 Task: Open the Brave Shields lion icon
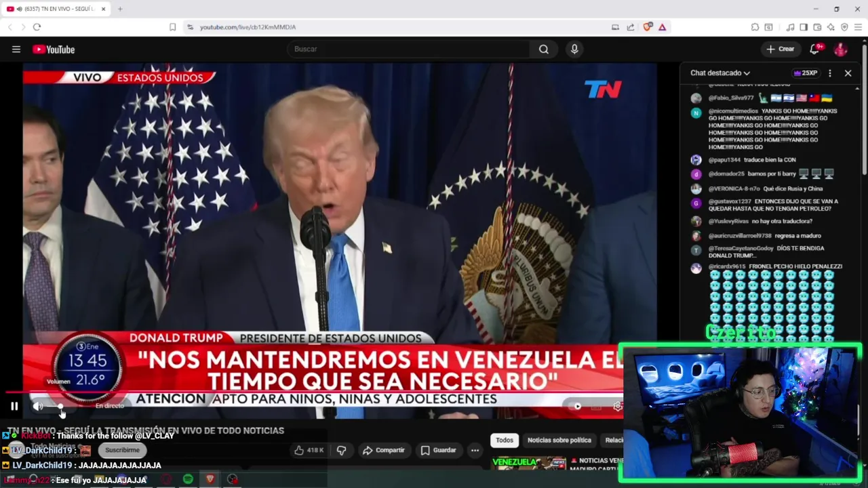(647, 27)
